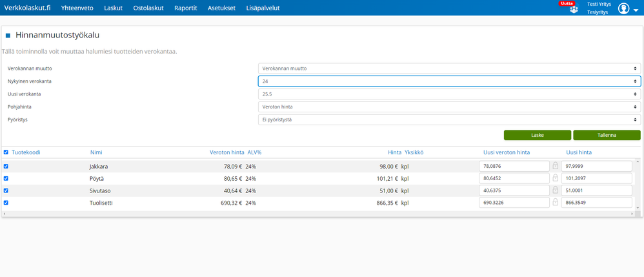Open the Uusi verokanta dropdown showing 25.5

click(449, 94)
